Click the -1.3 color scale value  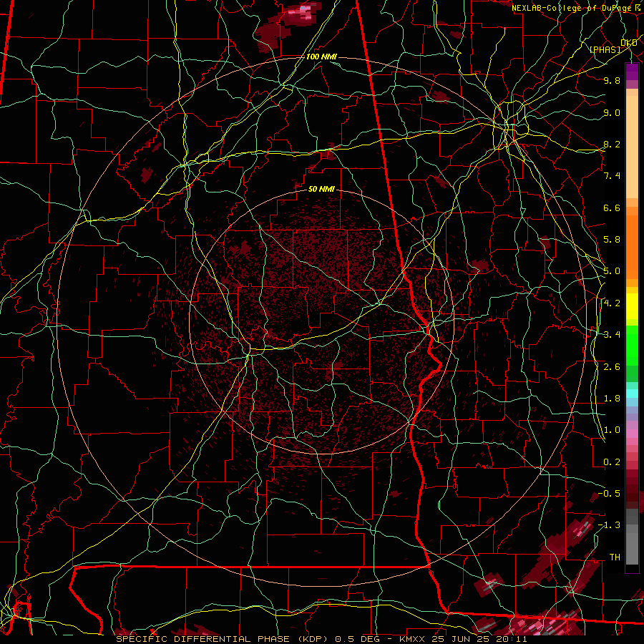pos(609,525)
